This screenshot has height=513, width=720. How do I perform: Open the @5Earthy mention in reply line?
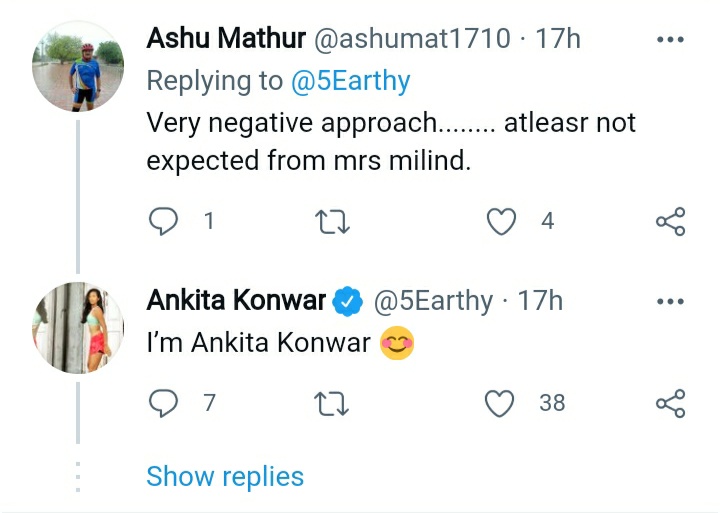click(x=350, y=81)
